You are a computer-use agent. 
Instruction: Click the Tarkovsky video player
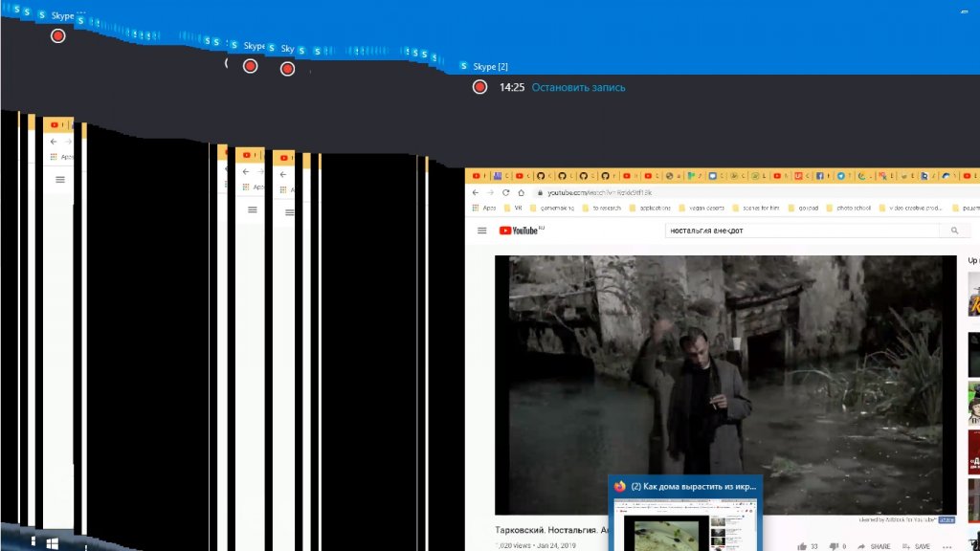tap(725, 385)
